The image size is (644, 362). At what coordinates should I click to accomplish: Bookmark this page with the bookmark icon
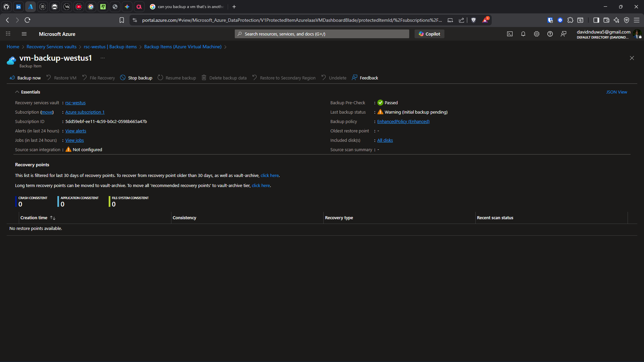(122, 20)
